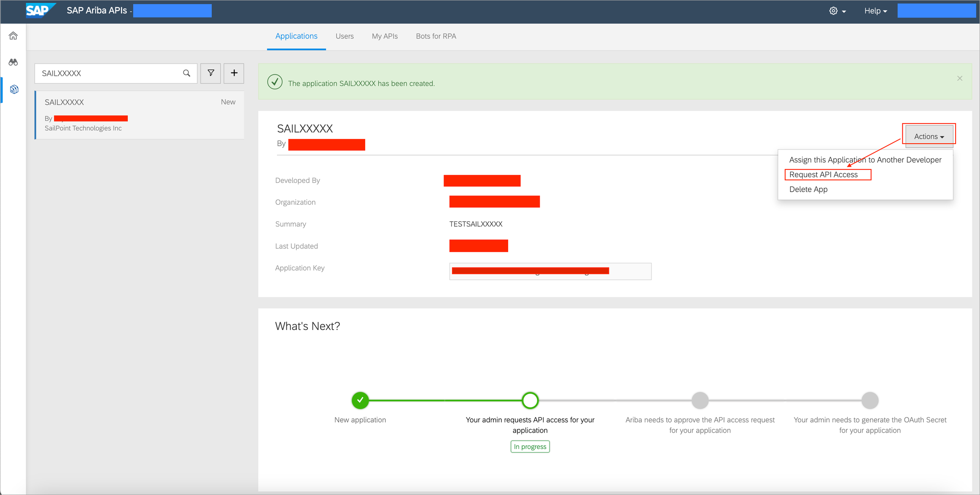Click the OAuth Secret step marker
The image size is (980, 495).
coord(870,400)
